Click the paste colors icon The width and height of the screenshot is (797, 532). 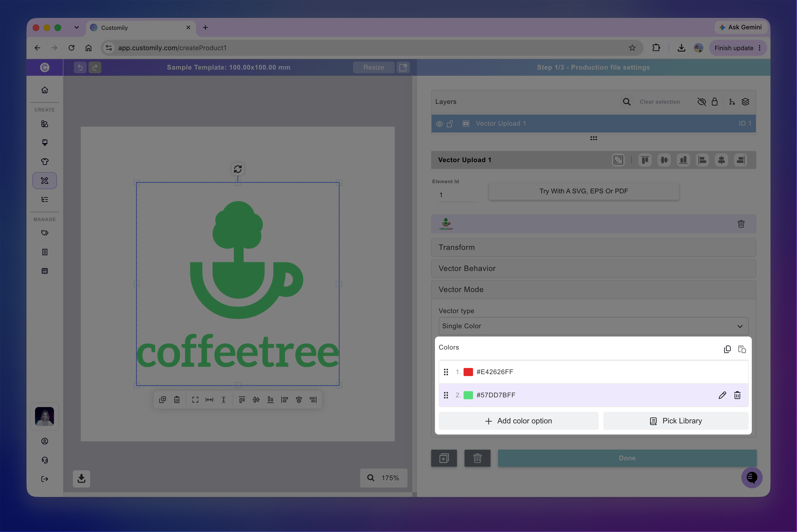pyautogui.click(x=742, y=349)
